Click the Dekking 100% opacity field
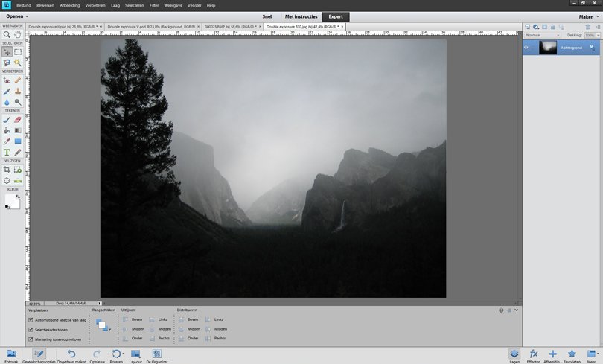 pyautogui.click(x=590, y=36)
